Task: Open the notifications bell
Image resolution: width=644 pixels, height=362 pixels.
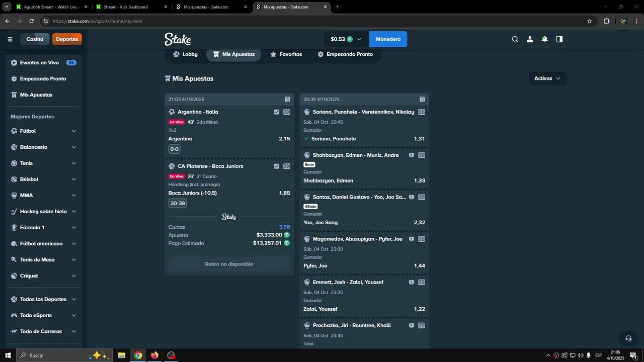Action: tap(544, 39)
